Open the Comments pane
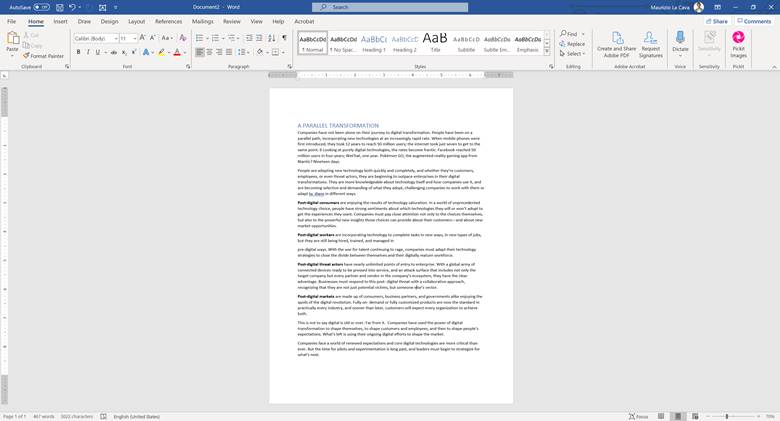 point(754,21)
